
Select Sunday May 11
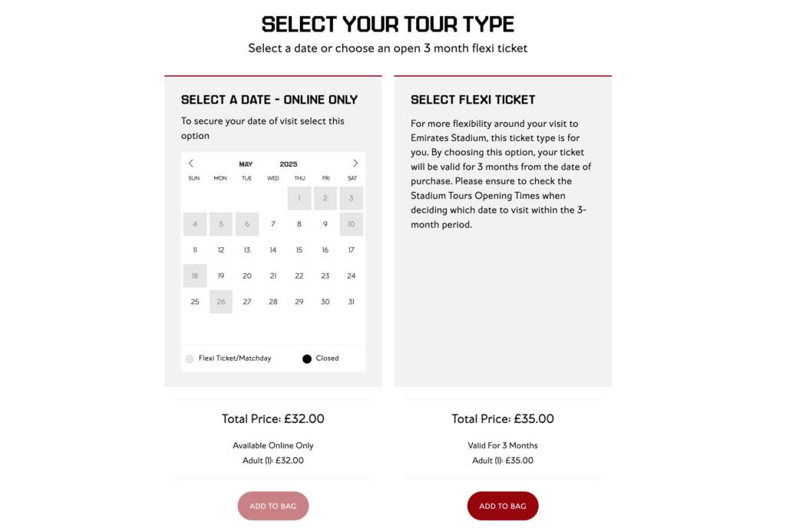pyautogui.click(x=195, y=249)
